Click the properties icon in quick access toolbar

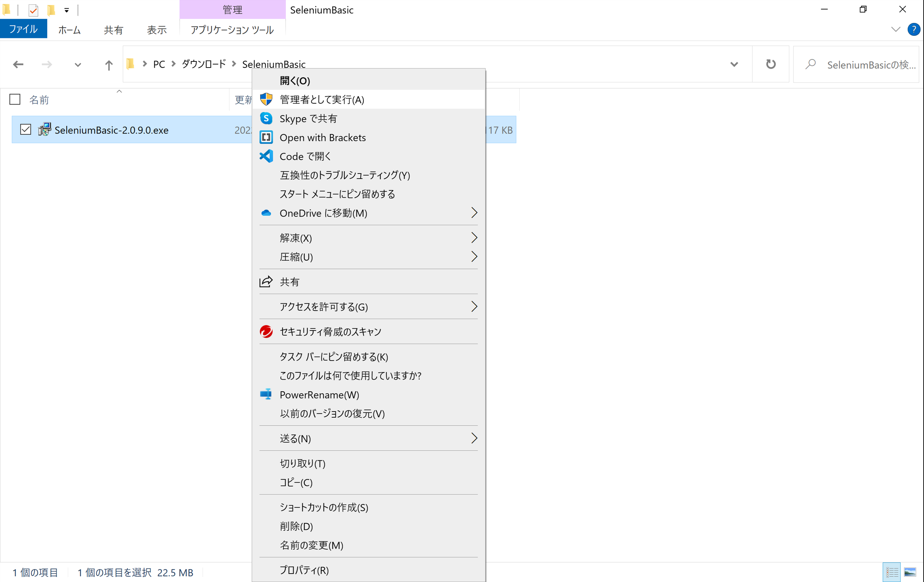(33, 10)
